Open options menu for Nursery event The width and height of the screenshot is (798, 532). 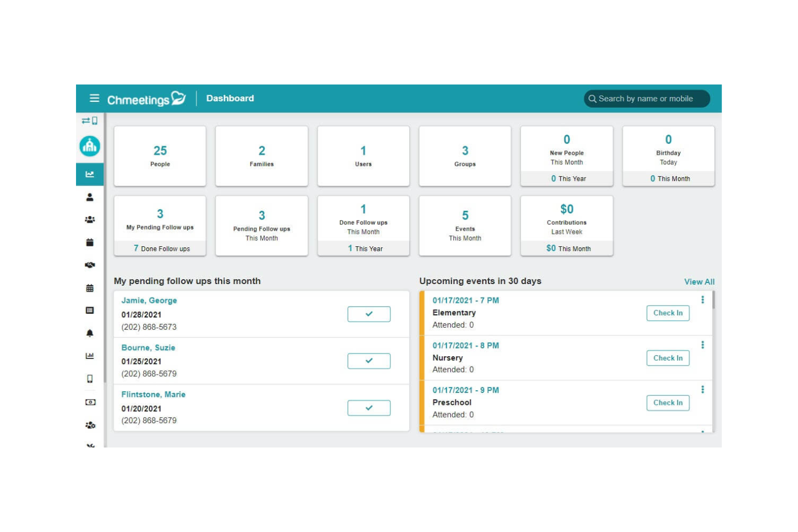point(703,345)
